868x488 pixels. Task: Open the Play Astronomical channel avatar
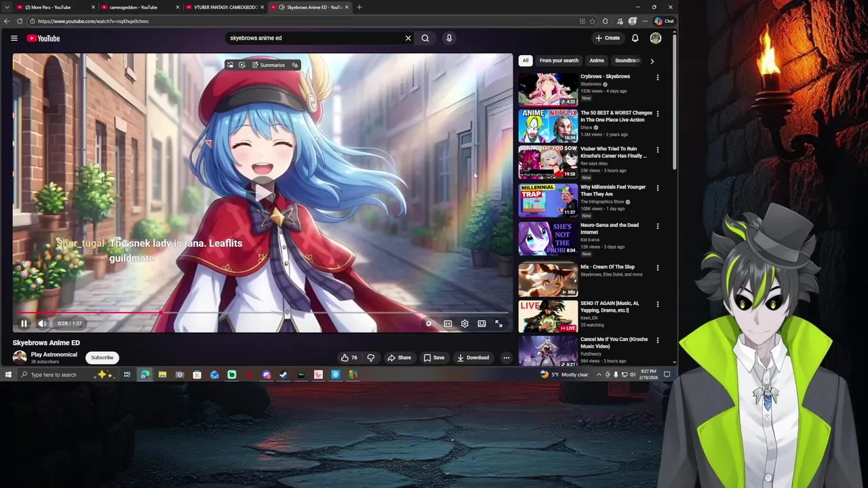coord(20,357)
